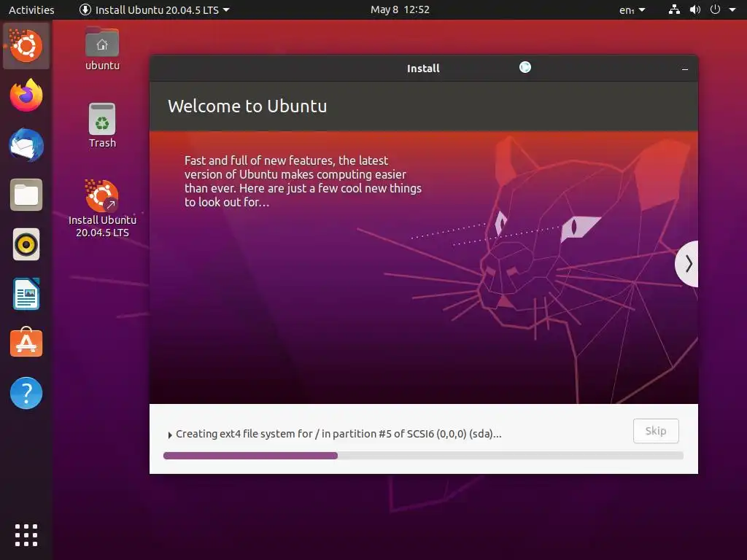Click Activities in the top bar

31,9
